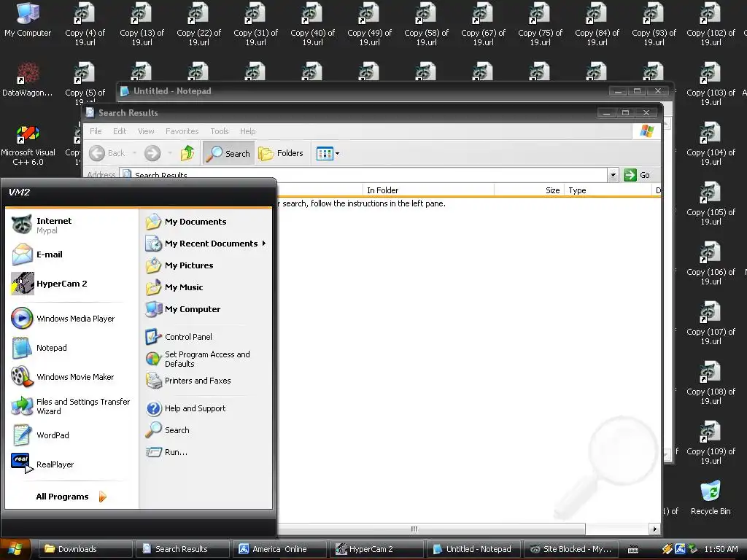
Task: Select My Computer desktop icon
Action: [28, 20]
